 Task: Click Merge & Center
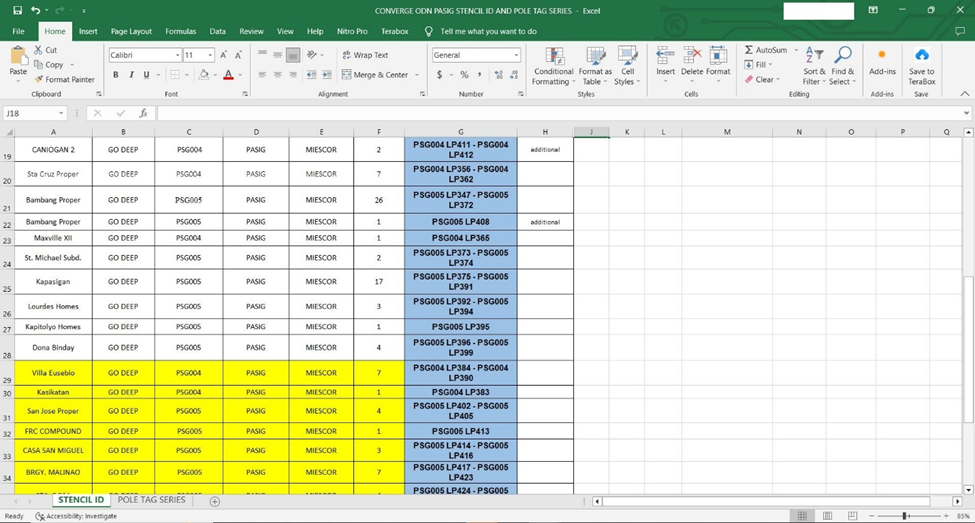click(x=375, y=75)
